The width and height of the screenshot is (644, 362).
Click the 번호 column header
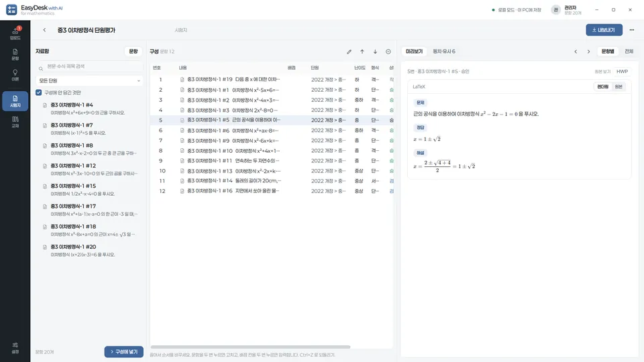point(157,68)
